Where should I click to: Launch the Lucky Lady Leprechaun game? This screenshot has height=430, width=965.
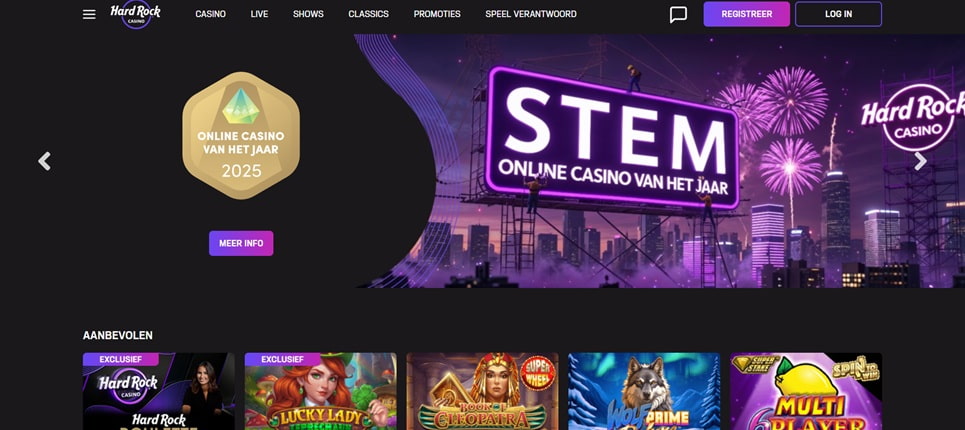coord(321,391)
